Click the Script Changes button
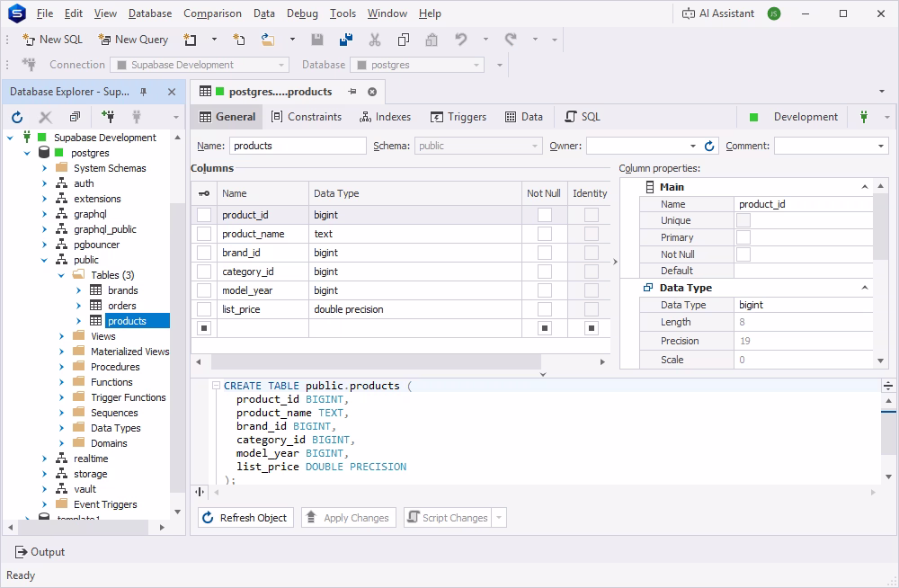The height and width of the screenshot is (588, 899). 449,518
